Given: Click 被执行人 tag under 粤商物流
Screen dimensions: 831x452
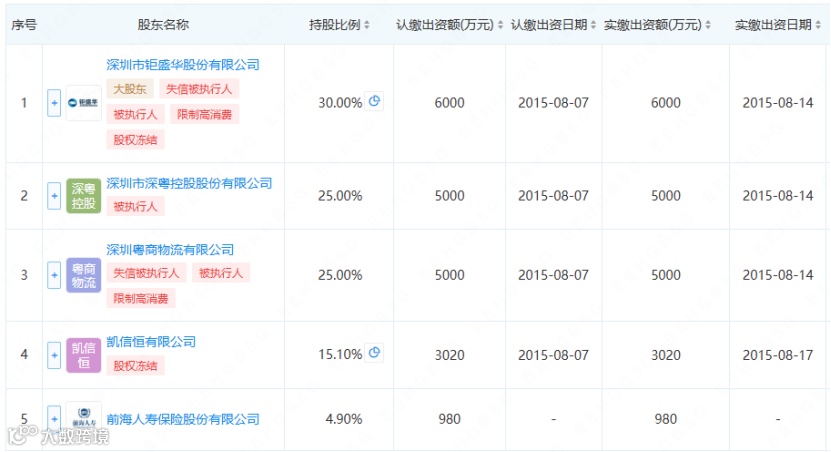Looking at the screenshot, I should [x=221, y=273].
